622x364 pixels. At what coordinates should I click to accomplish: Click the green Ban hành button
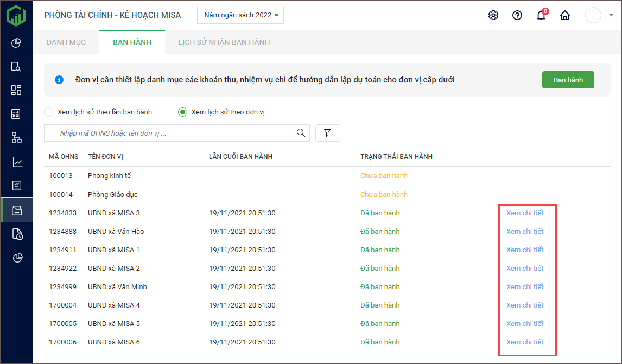tap(568, 80)
